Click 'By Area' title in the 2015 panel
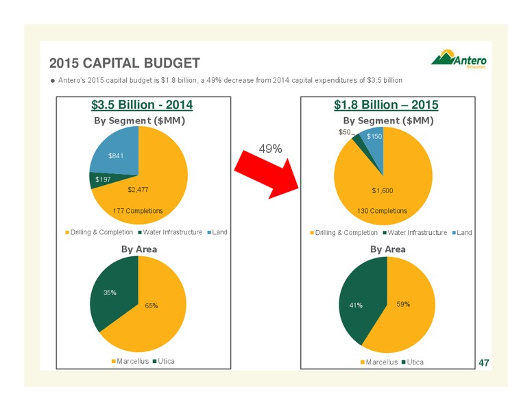 (388, 249)
